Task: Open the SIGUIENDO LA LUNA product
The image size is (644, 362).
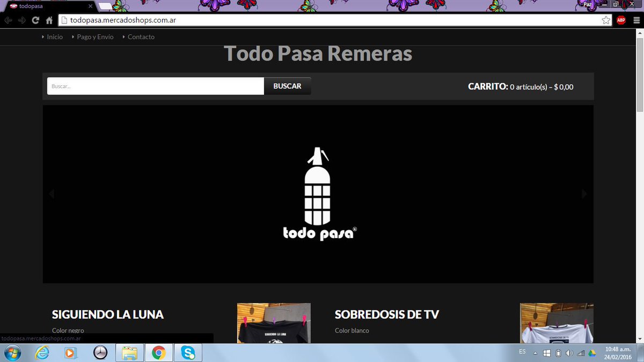Action: (108, 315)
